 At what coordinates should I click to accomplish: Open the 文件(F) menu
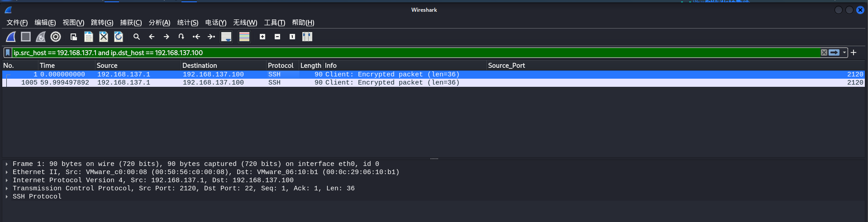[x=17, y=23]
